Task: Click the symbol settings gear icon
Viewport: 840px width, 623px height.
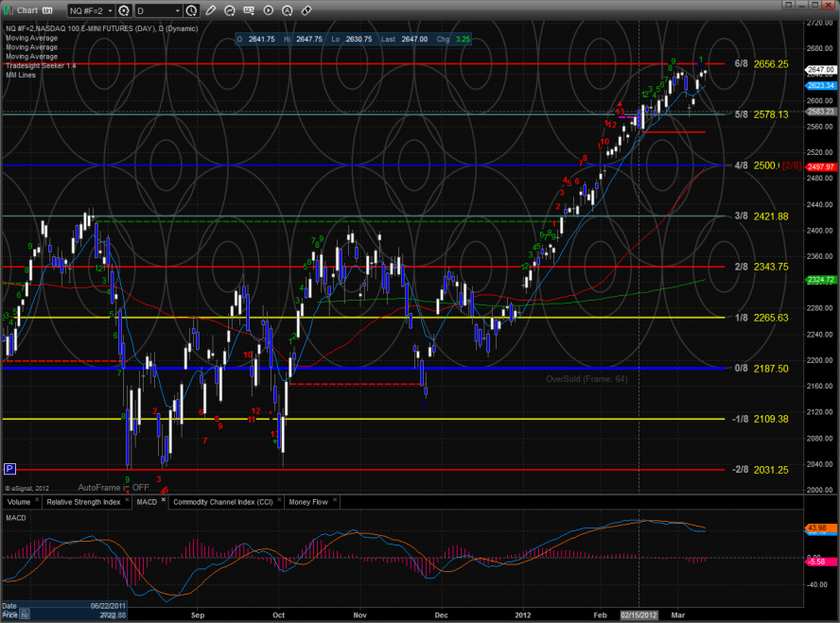Action: click(x=124, y=11)
